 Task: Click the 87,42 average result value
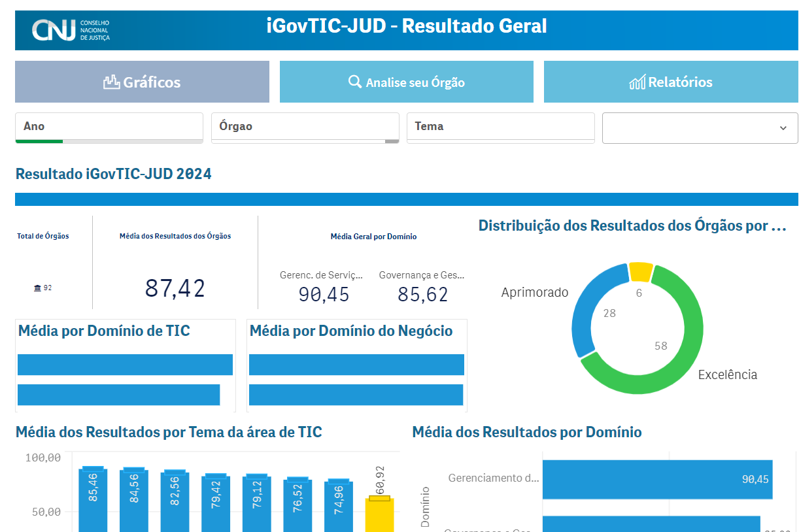point(175,288)
